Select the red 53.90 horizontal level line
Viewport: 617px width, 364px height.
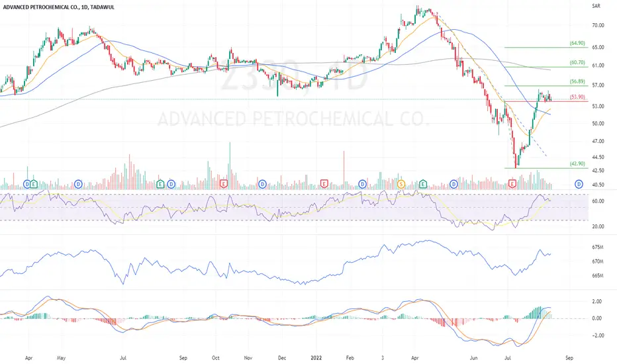coord(546,101)
